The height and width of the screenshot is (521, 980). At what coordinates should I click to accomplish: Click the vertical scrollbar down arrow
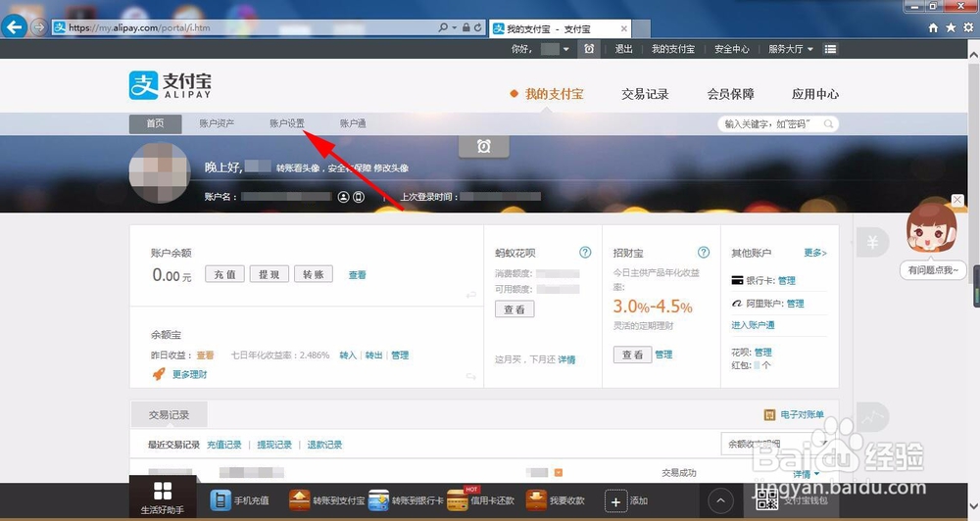[974, 506]
